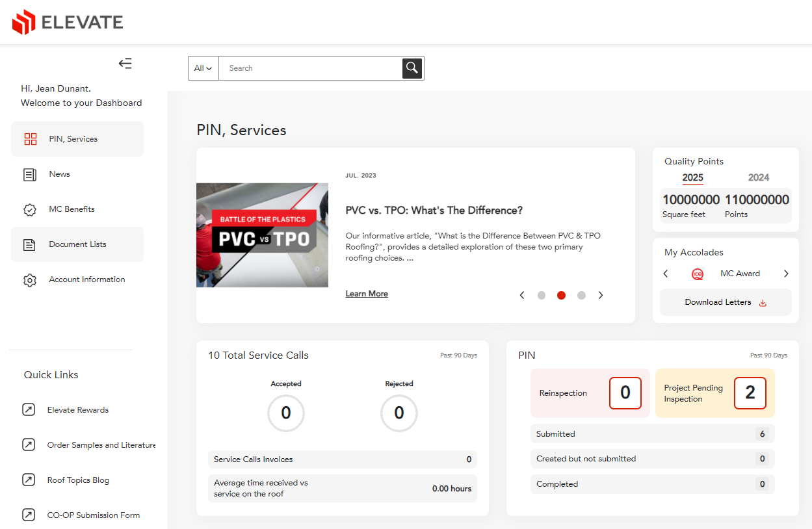Open MC Benefits via its sidebar icon
The width and height of the screenshot is (812, 529).
point(30,209)
